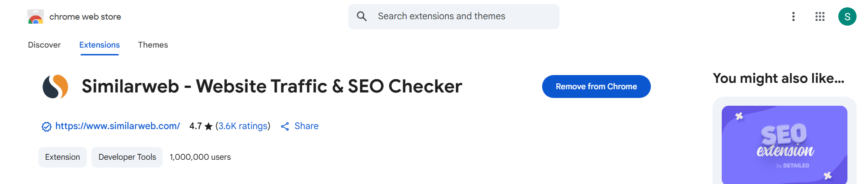Open the SEO extension recommendation thumbnail

784,145
